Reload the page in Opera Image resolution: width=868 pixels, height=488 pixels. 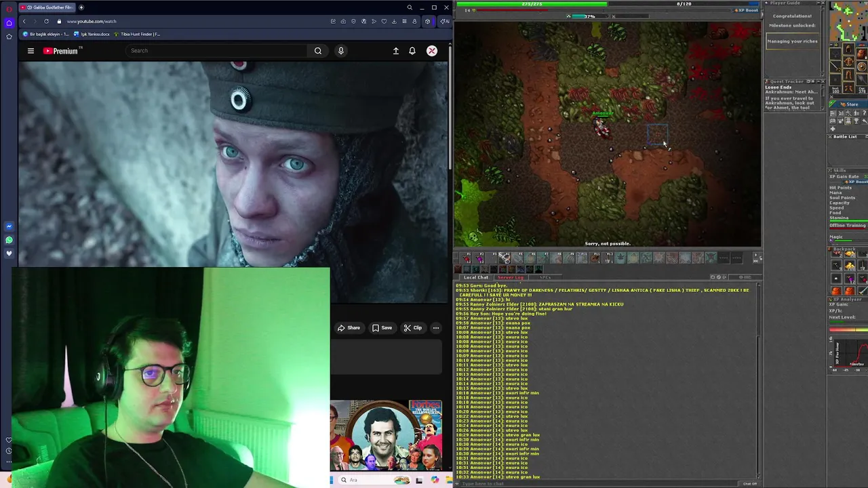(x=46, y=21)
